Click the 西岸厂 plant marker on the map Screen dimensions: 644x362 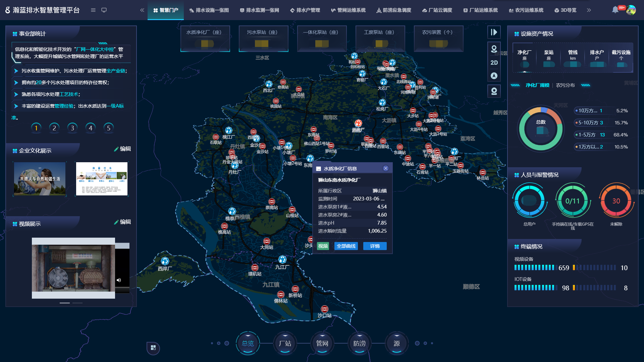pyautogui.click(x=165, y=261)
